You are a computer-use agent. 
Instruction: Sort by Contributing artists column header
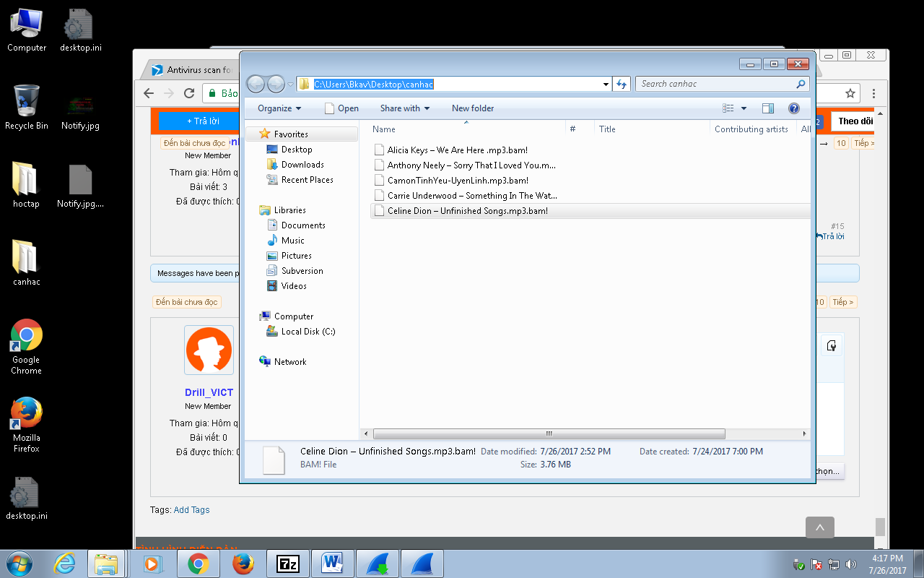tap(753, 129)
